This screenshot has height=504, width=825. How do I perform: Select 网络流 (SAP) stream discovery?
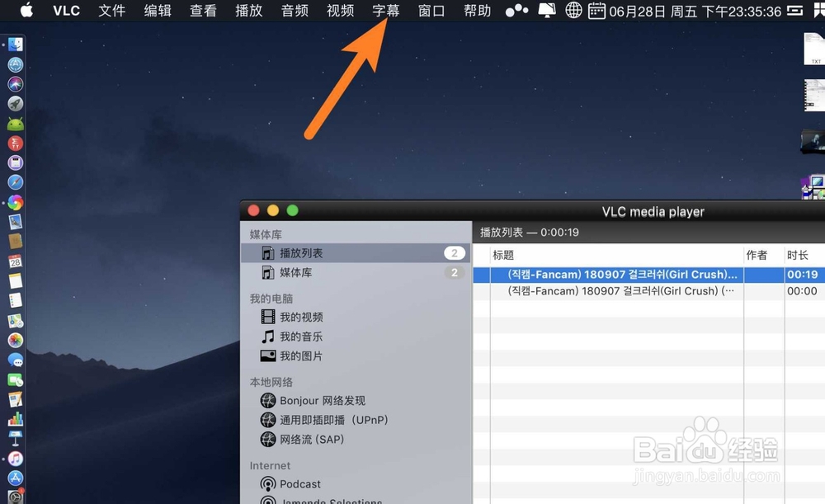313,439
